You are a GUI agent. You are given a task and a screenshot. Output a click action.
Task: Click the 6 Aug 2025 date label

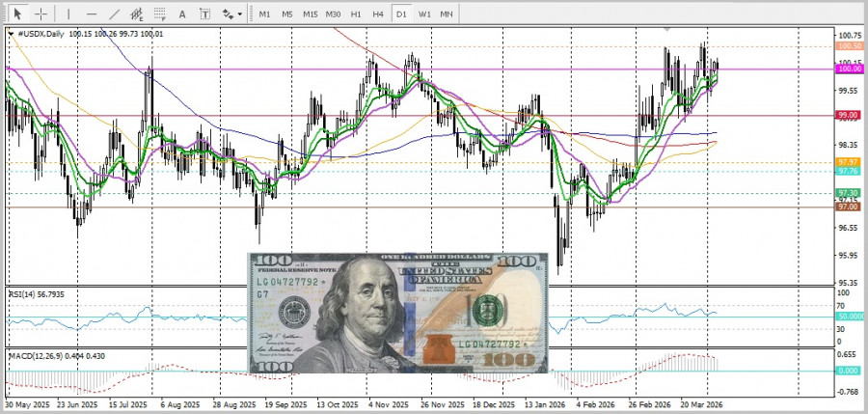point(179,404)
